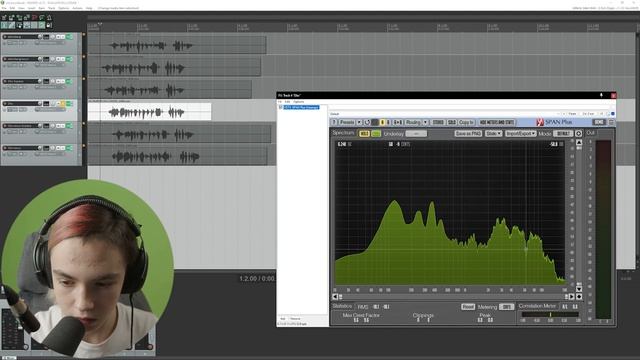Open the Options menu in the FX window

(x=299, y=102)
